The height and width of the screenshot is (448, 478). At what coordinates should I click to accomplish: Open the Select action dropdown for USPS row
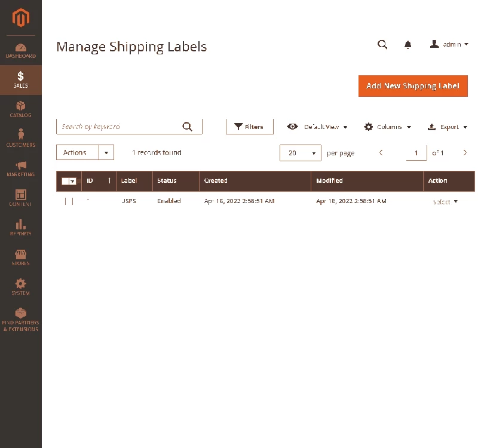click(445, 202)
